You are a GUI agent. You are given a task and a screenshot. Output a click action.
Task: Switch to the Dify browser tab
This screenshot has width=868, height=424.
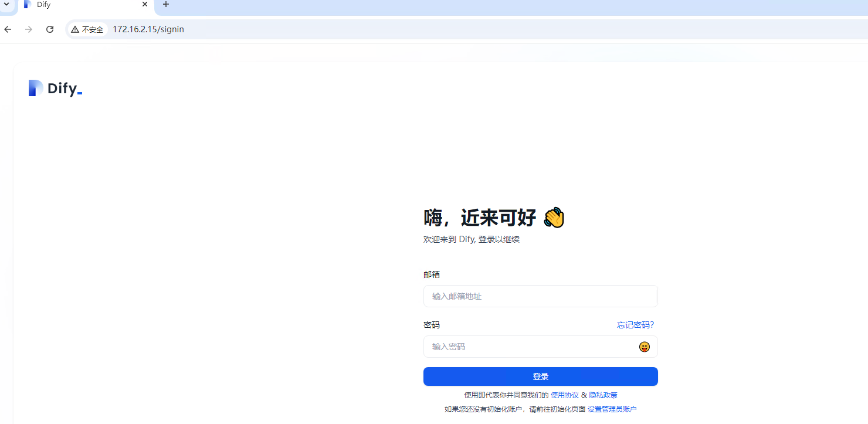82,5
